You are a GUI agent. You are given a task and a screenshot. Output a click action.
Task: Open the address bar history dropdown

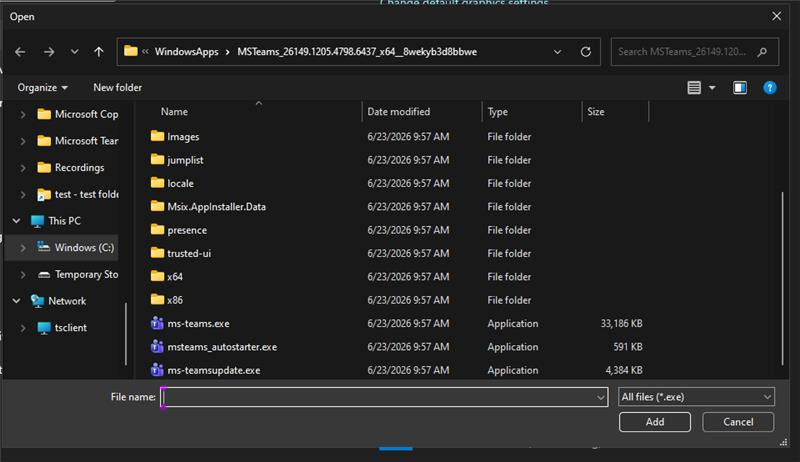[x=557, y=52]
